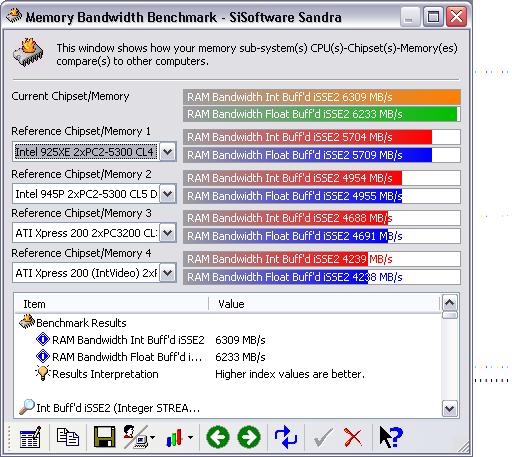Viewport: 512px width, 457px height.
Task: Save results with the floppy disk icon
Action: (104, 437)
